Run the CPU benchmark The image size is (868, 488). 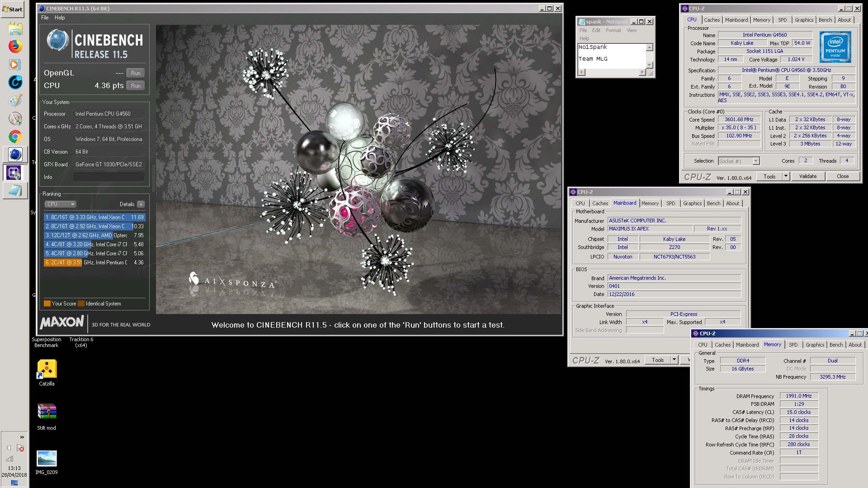136,85
